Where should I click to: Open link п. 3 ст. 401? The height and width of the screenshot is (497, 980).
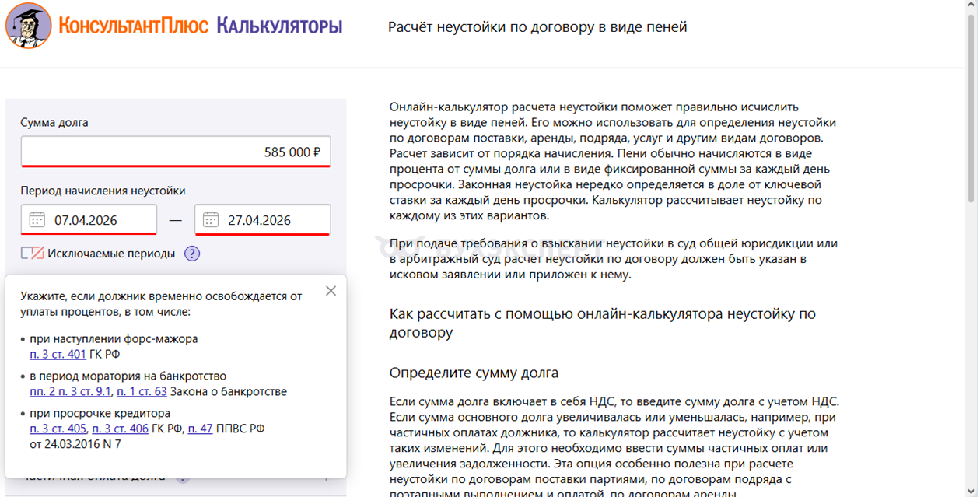click(58, 355)
